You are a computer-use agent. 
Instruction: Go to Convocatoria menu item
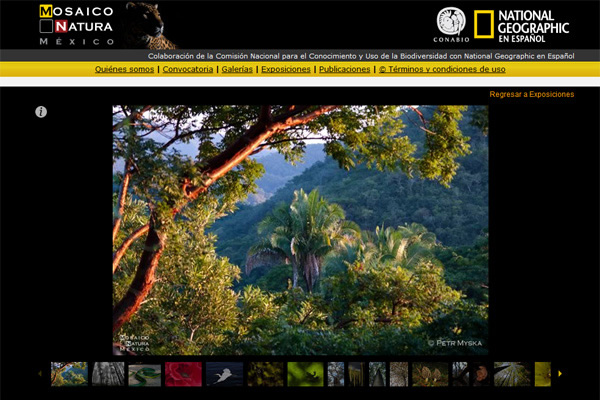point(187,69)
